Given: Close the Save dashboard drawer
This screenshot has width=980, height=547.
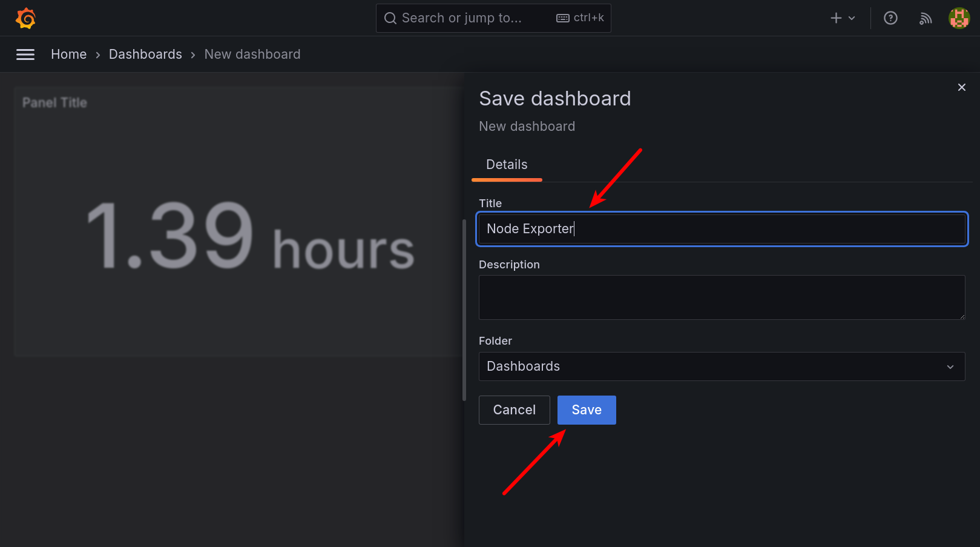Looking at the screenshot, I should coord(962,87).
